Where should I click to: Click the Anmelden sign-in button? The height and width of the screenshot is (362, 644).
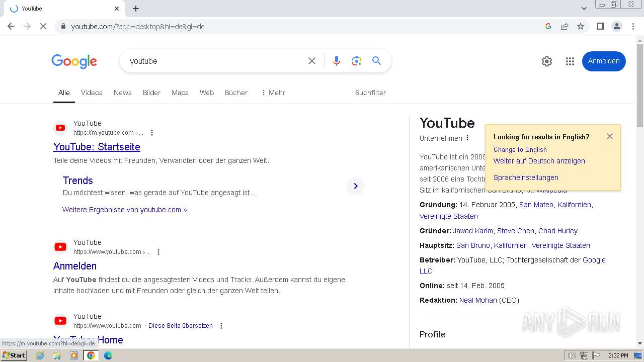pos(604,61)
